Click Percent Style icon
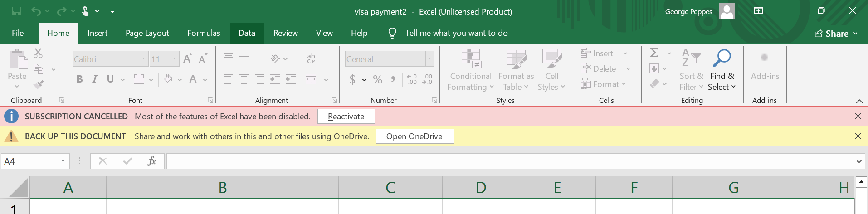Image resolution: width=868 pixels, height=214 pixels. coord(378,80)
